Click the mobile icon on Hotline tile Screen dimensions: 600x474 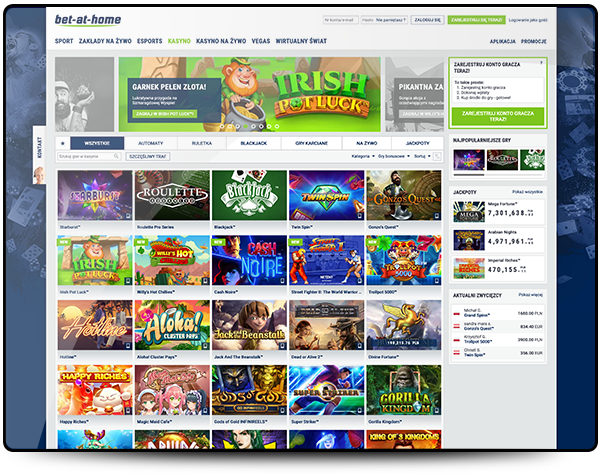click(128, 346)
